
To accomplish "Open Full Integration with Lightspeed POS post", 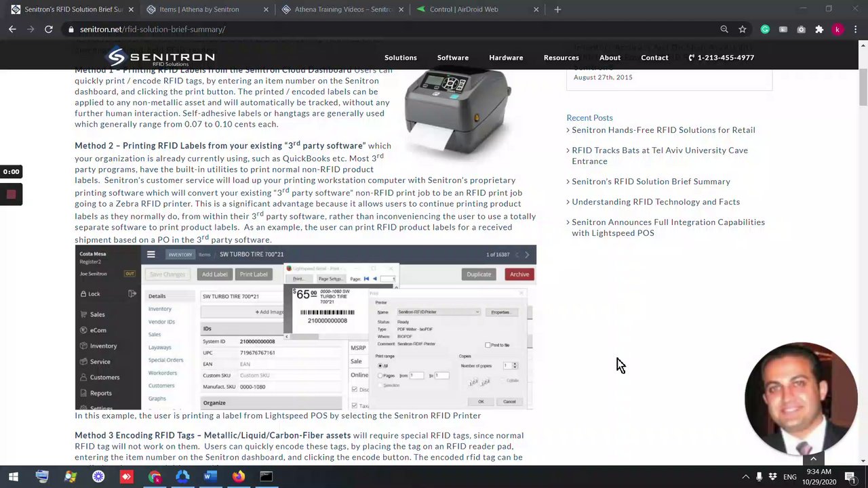I will click(668, 228).
